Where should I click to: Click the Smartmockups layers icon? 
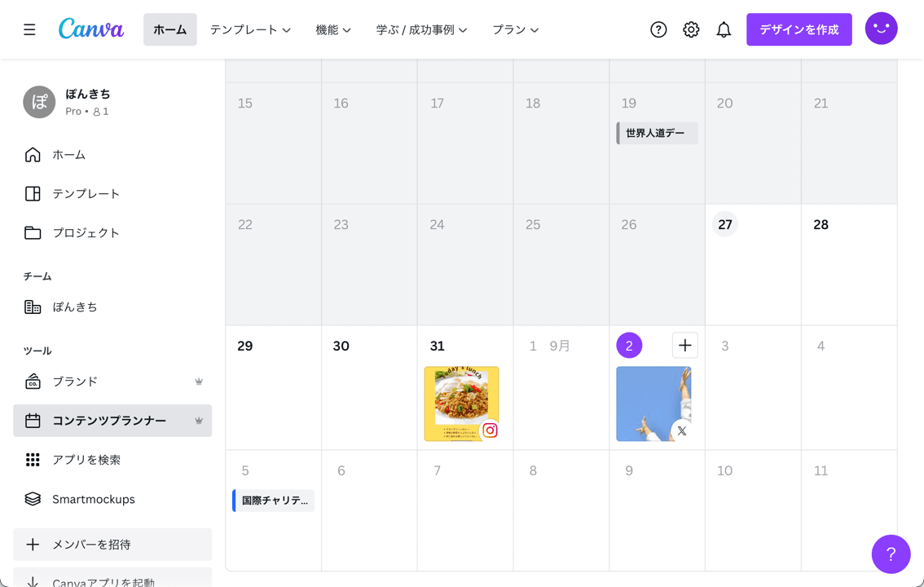(x=33, y=499)
